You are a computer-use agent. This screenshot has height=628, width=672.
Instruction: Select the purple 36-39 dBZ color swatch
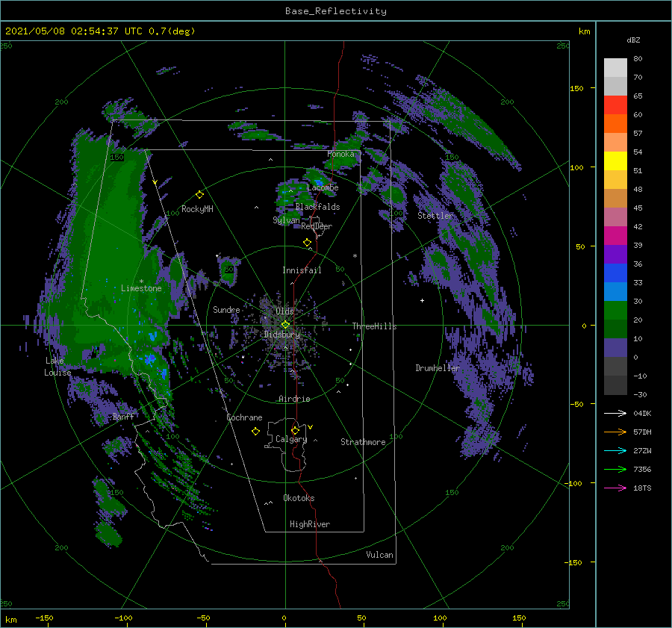pyautogui.click(x=615, y=255)
